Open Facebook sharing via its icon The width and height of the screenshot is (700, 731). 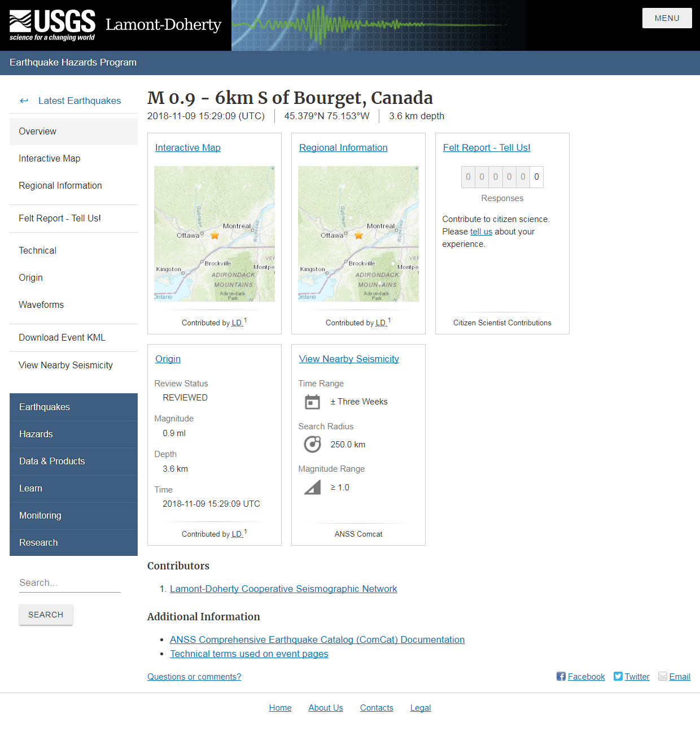(x=560, y=676)
